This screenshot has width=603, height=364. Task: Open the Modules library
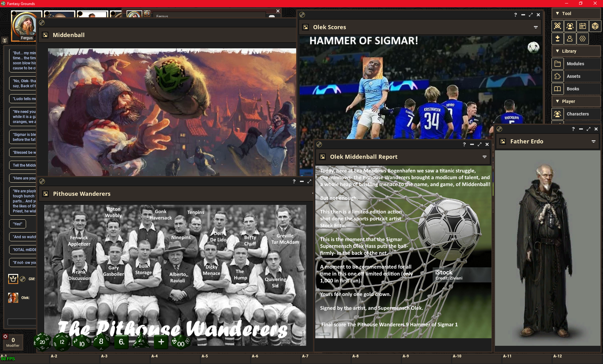click(x=583, y=64)
